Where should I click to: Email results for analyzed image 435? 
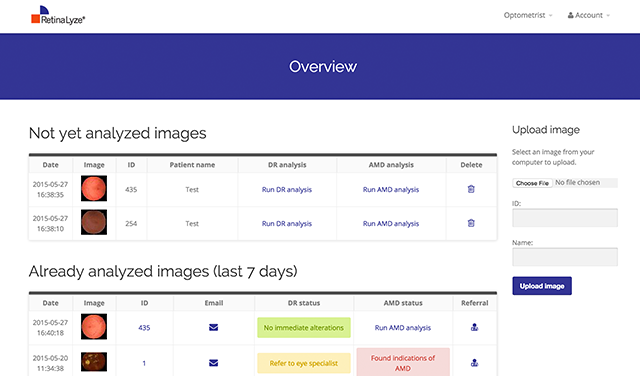click(213, 327)
